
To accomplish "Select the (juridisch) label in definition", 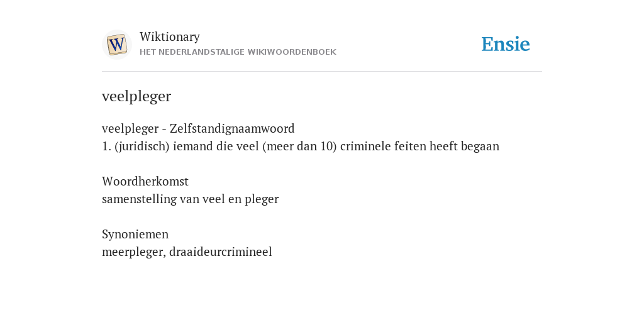I will pyautogui.click(x=142, y=147).
